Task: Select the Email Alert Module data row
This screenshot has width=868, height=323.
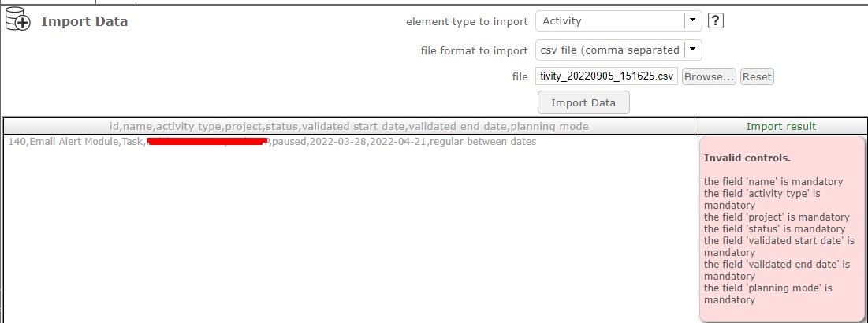Action: (272, 142)
